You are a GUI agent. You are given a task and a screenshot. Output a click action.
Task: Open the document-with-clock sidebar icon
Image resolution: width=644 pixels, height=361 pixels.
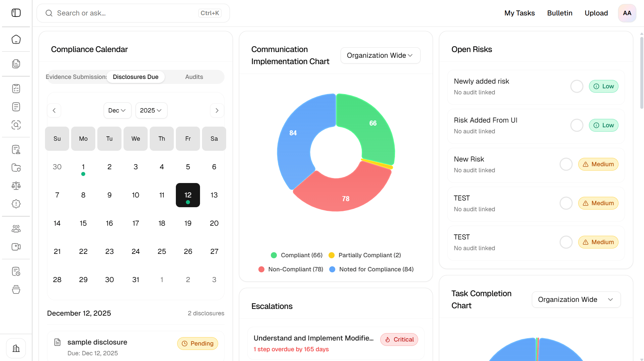16,271
